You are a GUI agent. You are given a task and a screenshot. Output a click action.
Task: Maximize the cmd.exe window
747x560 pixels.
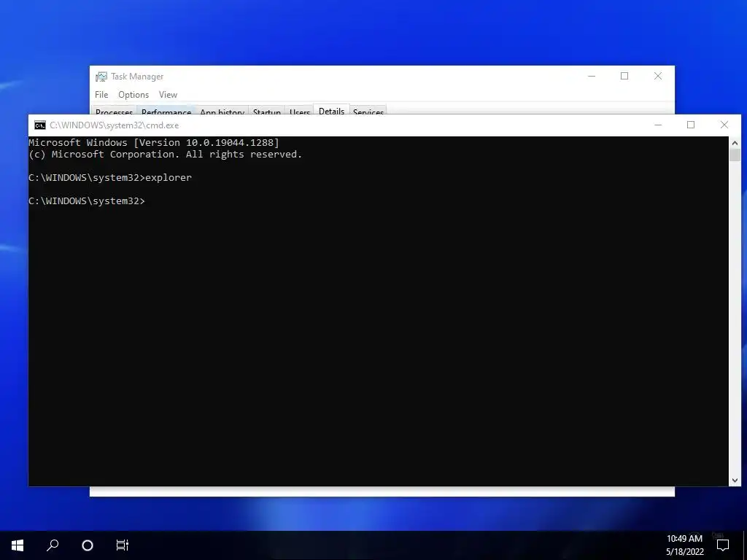(691, 125)
